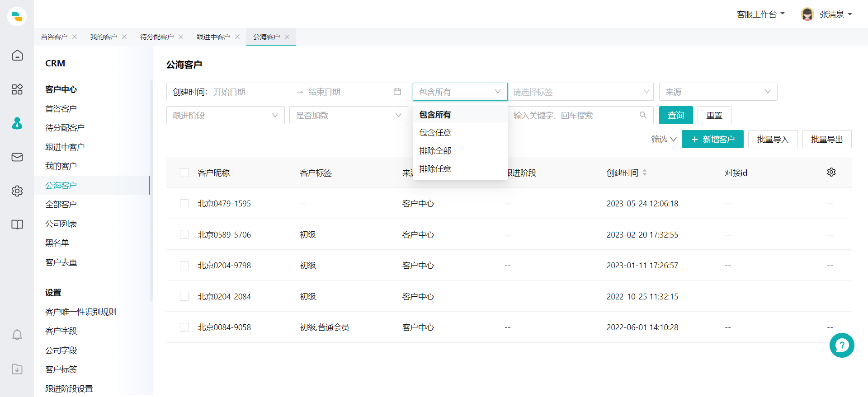Click the 查询 button

[x=676, y=115]
